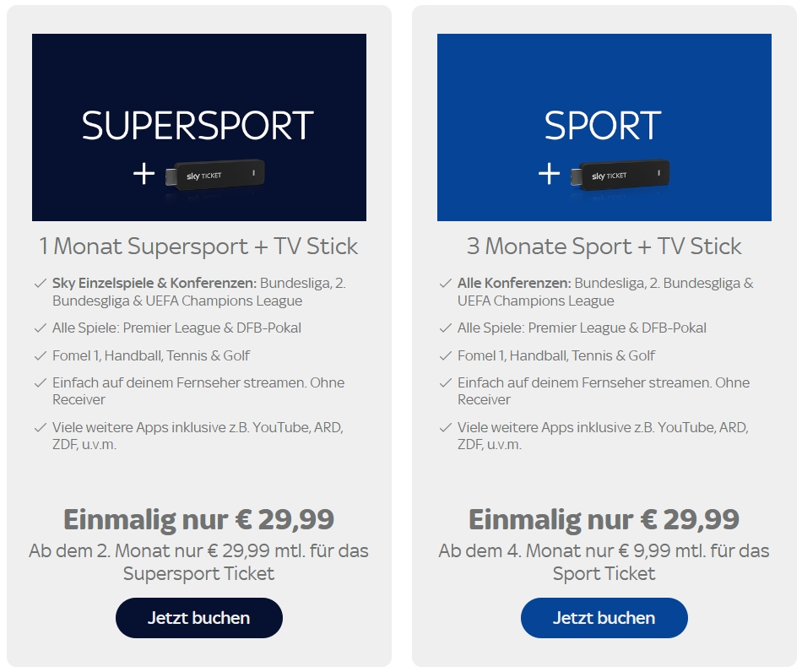Click the Alle Spiele checkmark in the Sport card
Image resolution: width=802 pixels, height=672 pixels.
tap(445, 328)
